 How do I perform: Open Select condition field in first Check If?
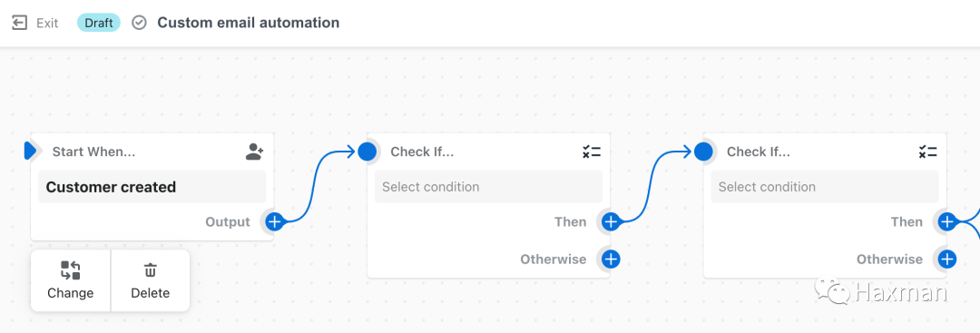[488, 187]
